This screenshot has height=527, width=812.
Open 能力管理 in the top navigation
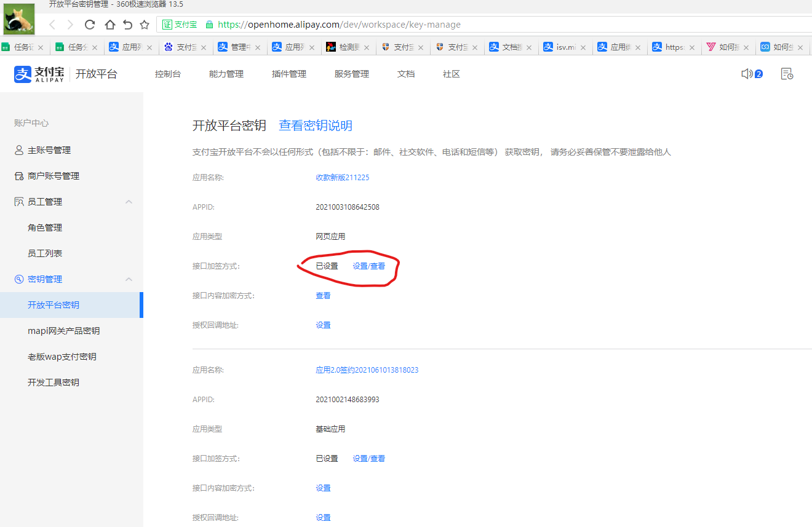[x=226, y=74]
